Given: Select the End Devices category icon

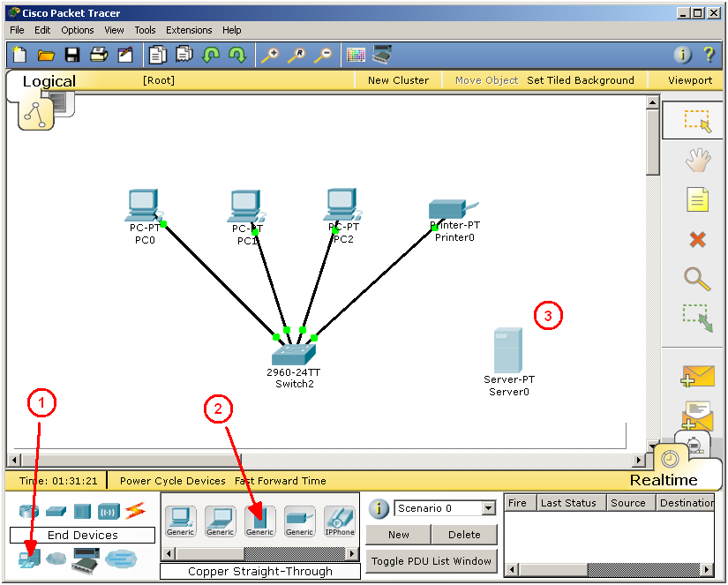Looking at the screenshot, I should pyautogui.click(x=30, y=559).
